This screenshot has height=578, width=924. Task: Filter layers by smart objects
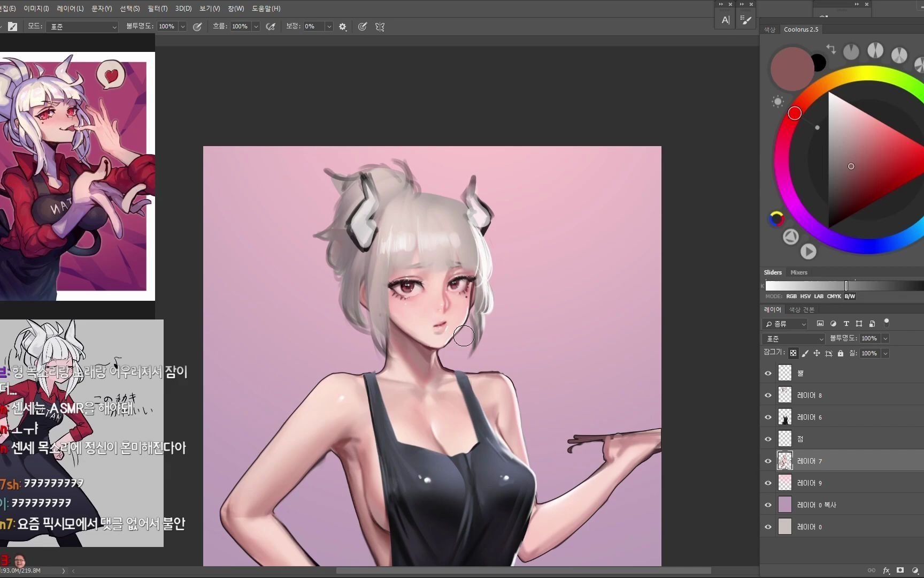(x=872, y=323)
